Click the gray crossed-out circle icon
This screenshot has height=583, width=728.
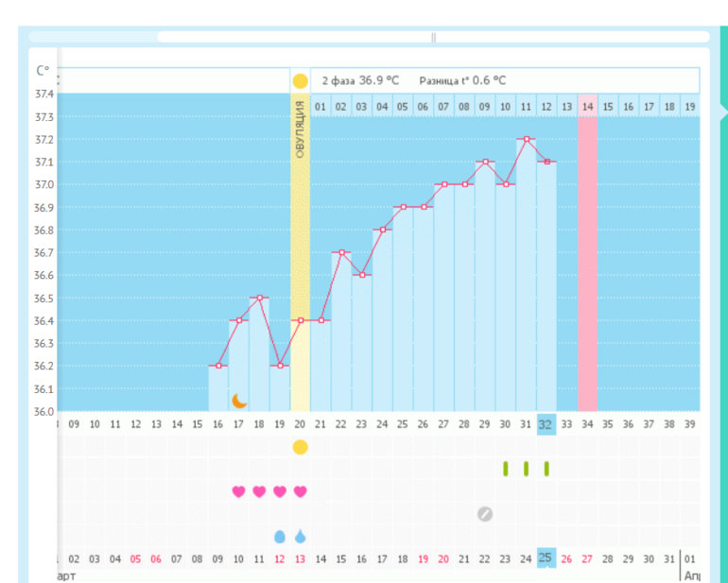pyautogui.click(x=485, y=514)
